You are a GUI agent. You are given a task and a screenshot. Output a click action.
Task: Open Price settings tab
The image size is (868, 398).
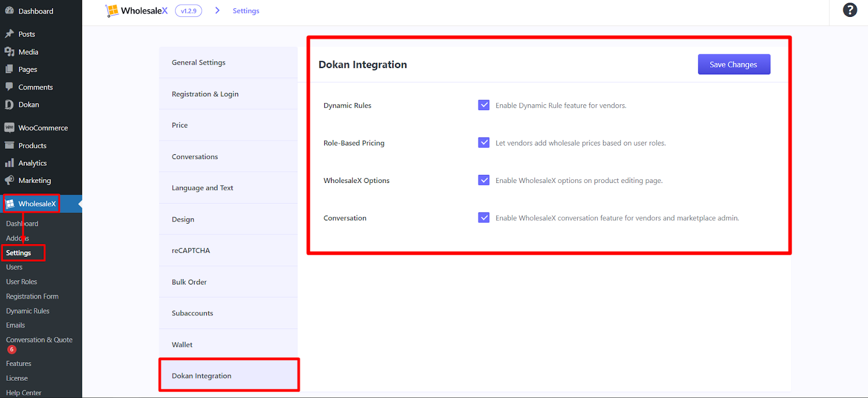(228, 125)
